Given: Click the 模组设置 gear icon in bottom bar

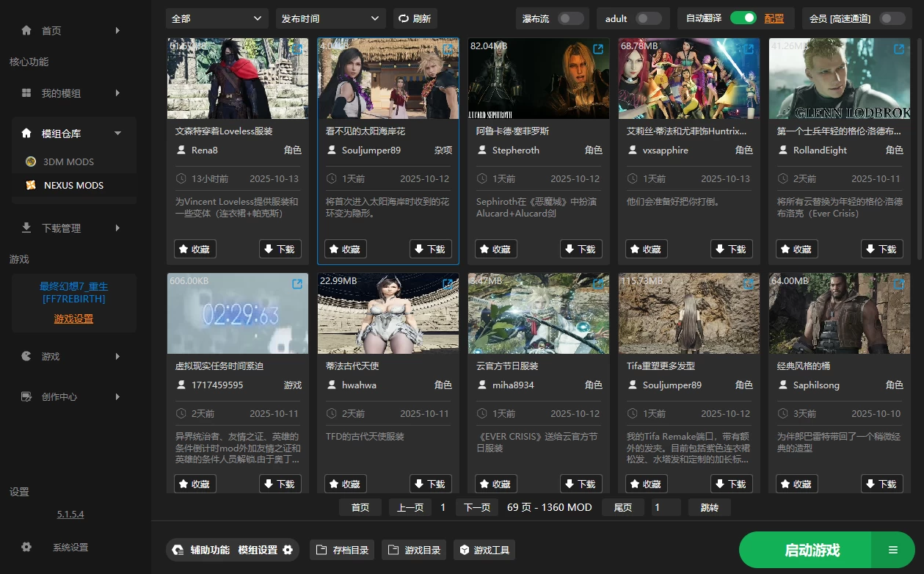Looking at the screenshot, I should coord(287,549).
